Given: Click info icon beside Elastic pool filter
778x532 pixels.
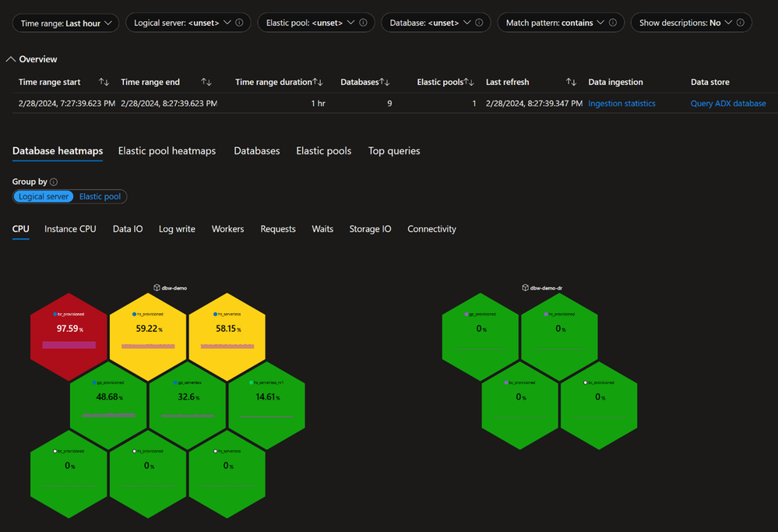Looking at the screenshot, I should pos(363,23).
